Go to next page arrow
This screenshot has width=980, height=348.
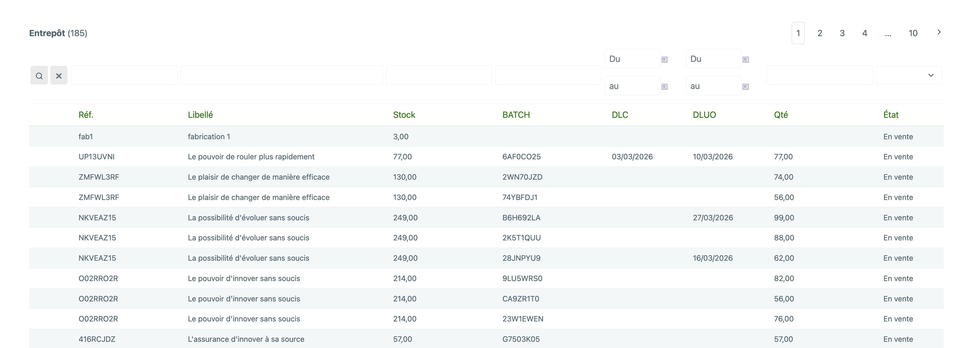pyautogui.click(x=939, y=32)
